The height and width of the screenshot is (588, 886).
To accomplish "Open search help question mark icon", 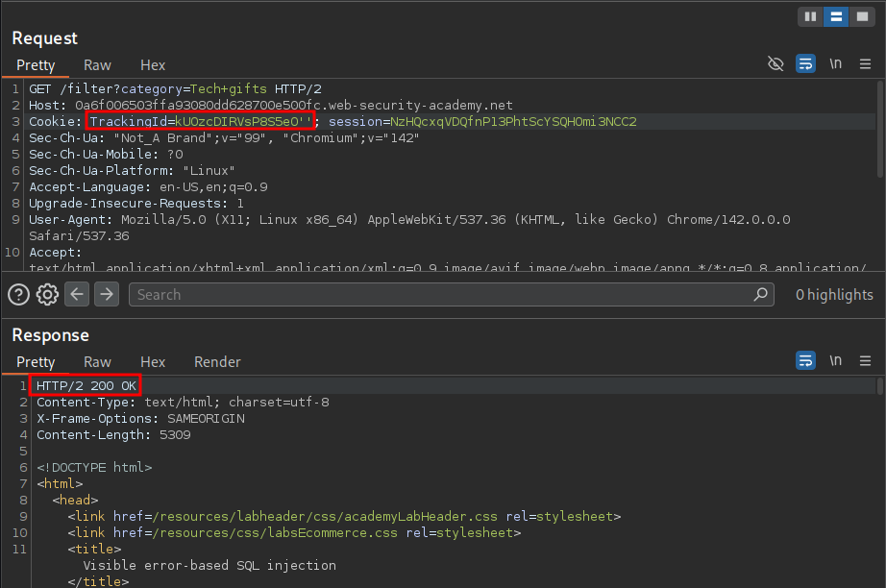I will pos(18,295).
